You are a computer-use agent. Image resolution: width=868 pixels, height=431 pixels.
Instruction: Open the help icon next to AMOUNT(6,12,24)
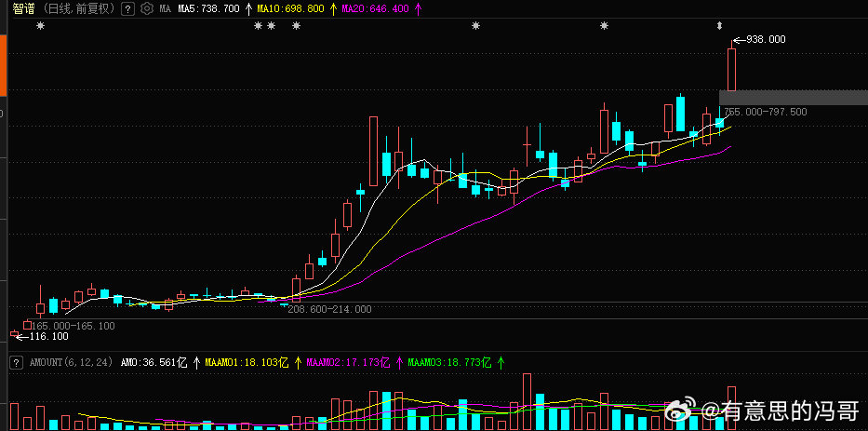point(17,363)
